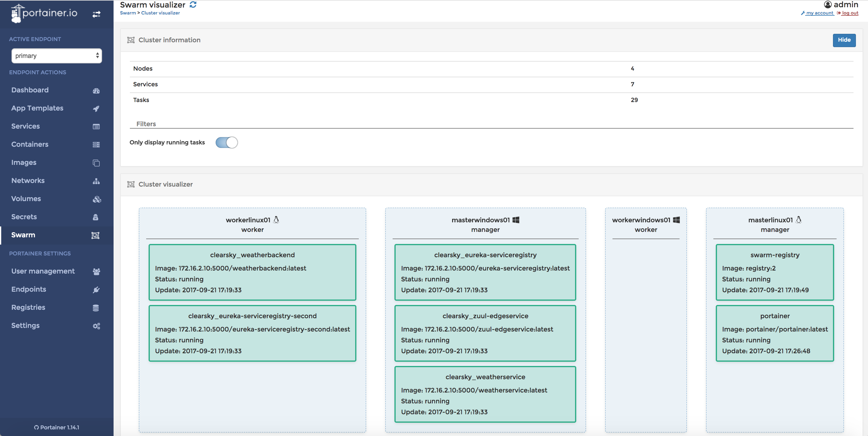
Task: Click the Secrets icon in sidebar
Action: (x=96, y=217)
